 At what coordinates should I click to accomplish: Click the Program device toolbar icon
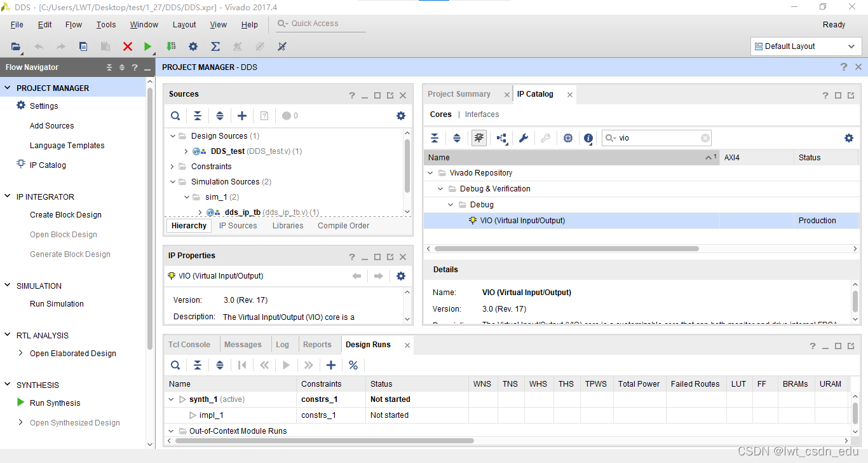[171, 46]
